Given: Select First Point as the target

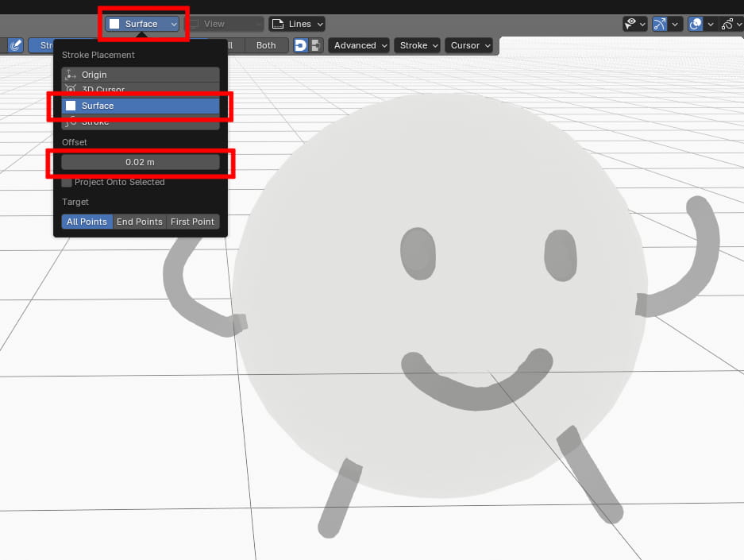Looking at the screenshot, I should coord(192,222).
